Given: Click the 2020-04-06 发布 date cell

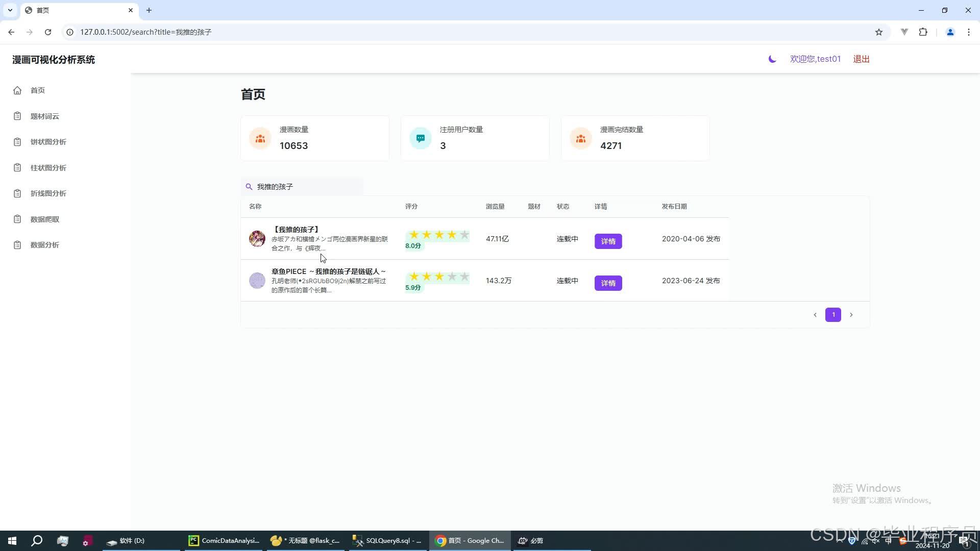Looking at the screenshot, I should [x=691, y=239].
